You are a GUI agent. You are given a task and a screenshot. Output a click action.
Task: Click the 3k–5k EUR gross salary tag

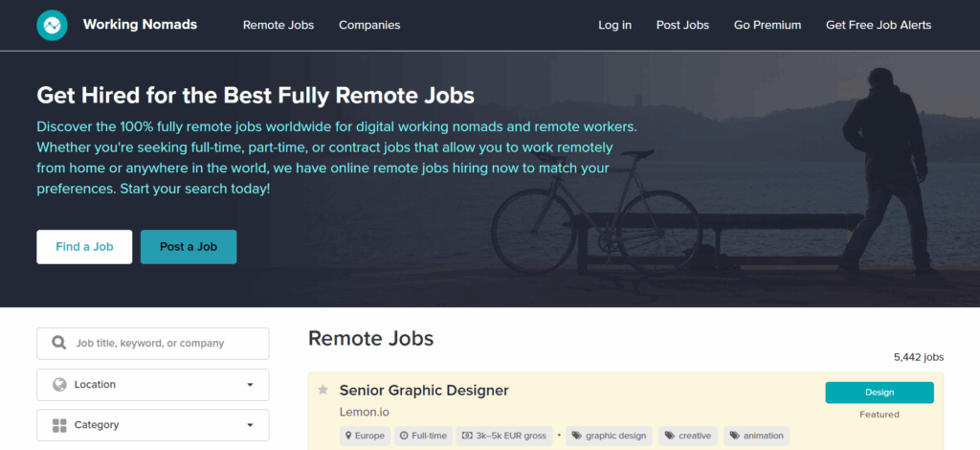tap(504, 436)
